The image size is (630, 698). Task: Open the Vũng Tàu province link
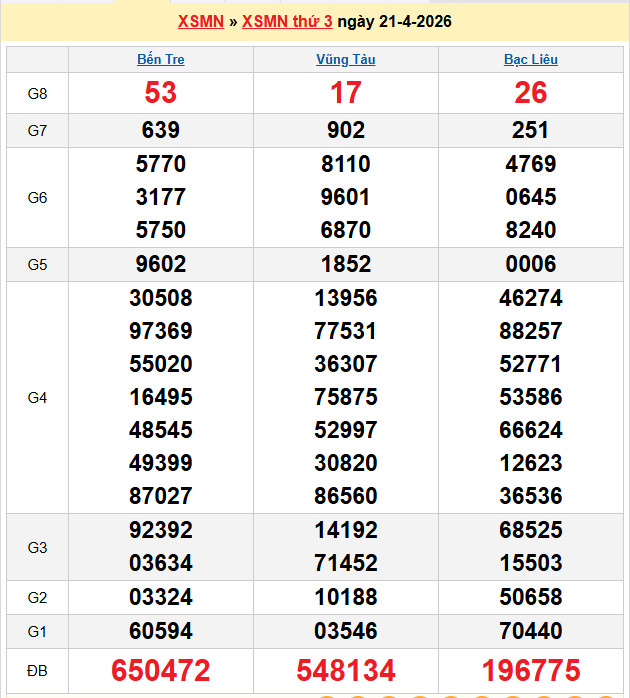click(x=345, y=59)
